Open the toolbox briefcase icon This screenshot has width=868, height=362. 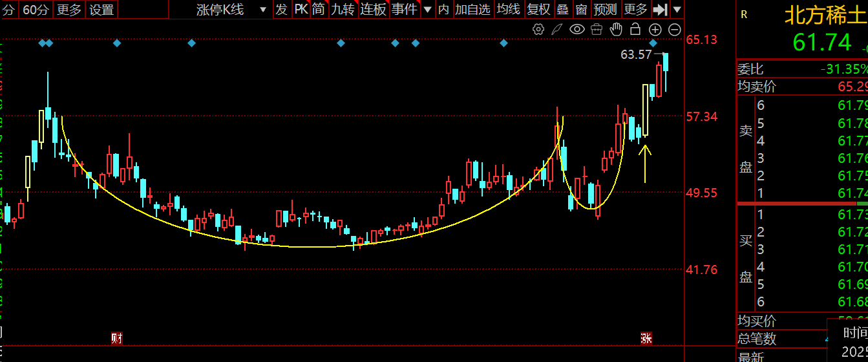(597, 29)
